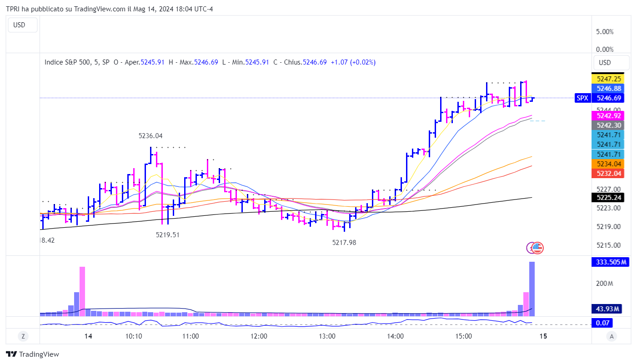Click the SPX symbol tag on price line
Screen dimensions: 637x364
[x=582, y=98]
